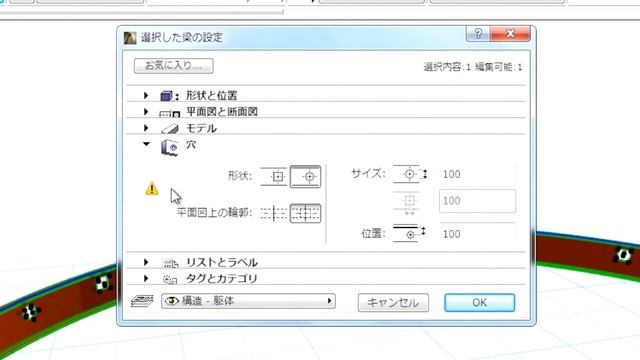Viewport: 640px width, 360px height.
Task: Click the サイズ: label
Action: tap(368, 173)
